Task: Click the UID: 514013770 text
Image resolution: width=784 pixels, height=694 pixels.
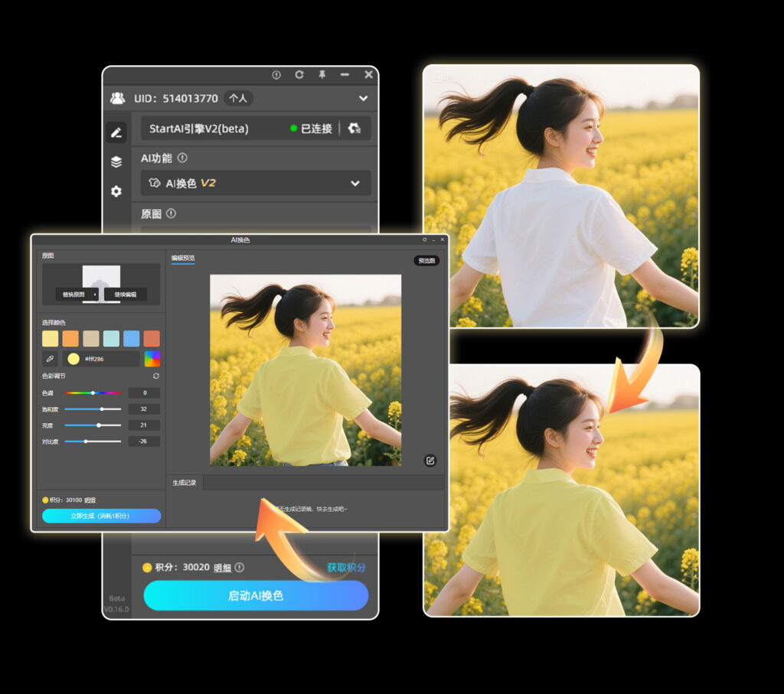Action: click(176, 99)
